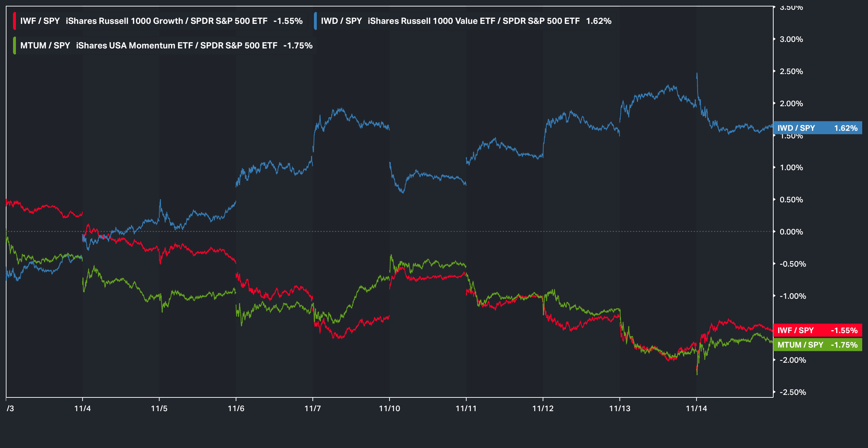Click the 1.62% value in IWD legend

[599, 21]
